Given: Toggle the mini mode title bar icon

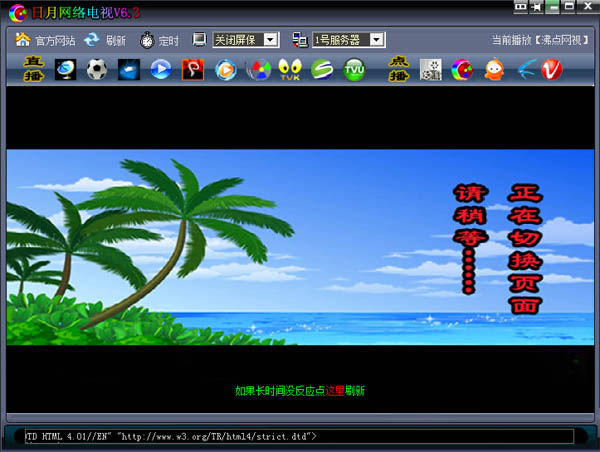Looking at the screenshot, I should (521, 7).
